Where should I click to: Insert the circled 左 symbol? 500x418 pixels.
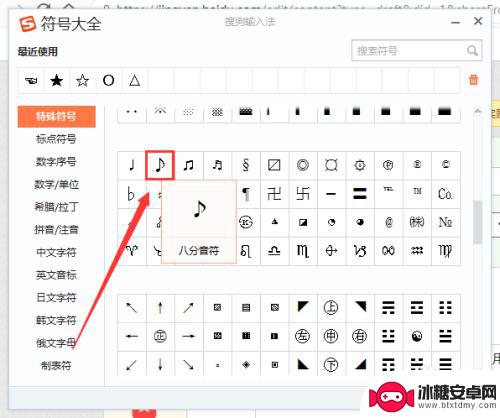point(303,336)
